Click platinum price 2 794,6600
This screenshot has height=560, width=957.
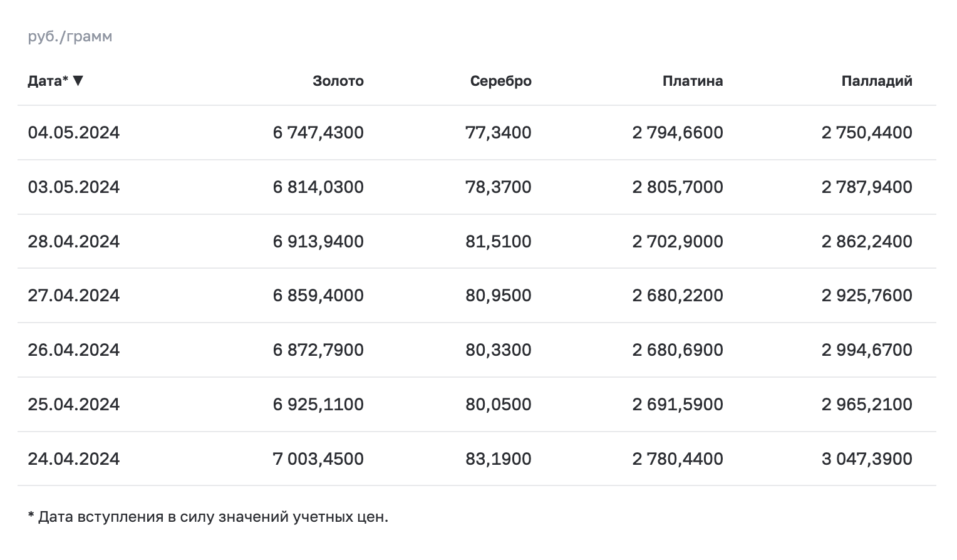click(678, 133)
